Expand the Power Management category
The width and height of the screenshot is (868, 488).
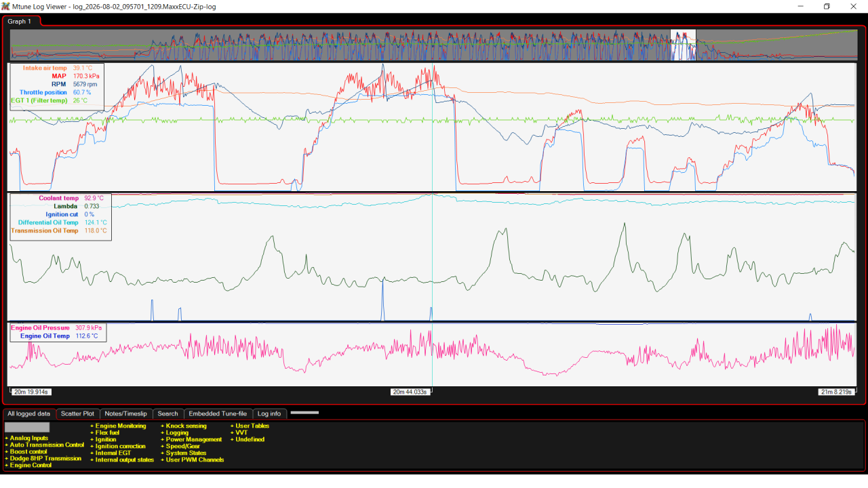coord(191,439)
